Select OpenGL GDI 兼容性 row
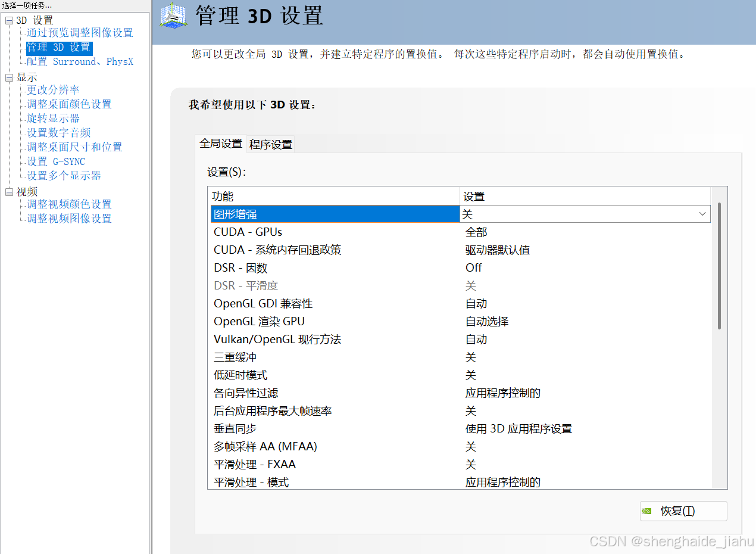756x554 pixels. click(461, 303)
